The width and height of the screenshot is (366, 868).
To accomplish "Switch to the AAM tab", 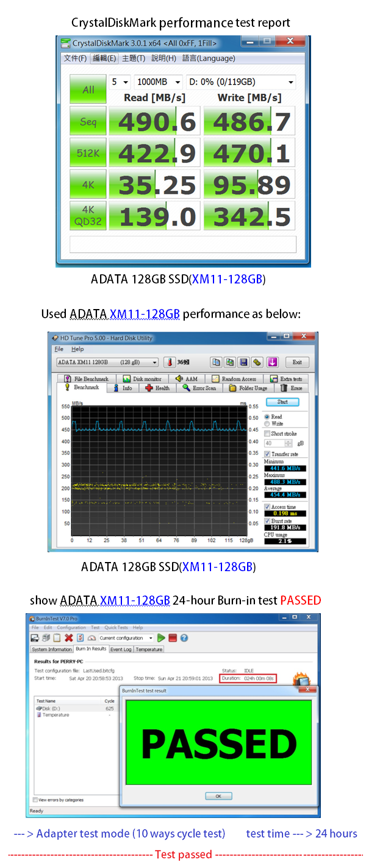I will [186, 379].
